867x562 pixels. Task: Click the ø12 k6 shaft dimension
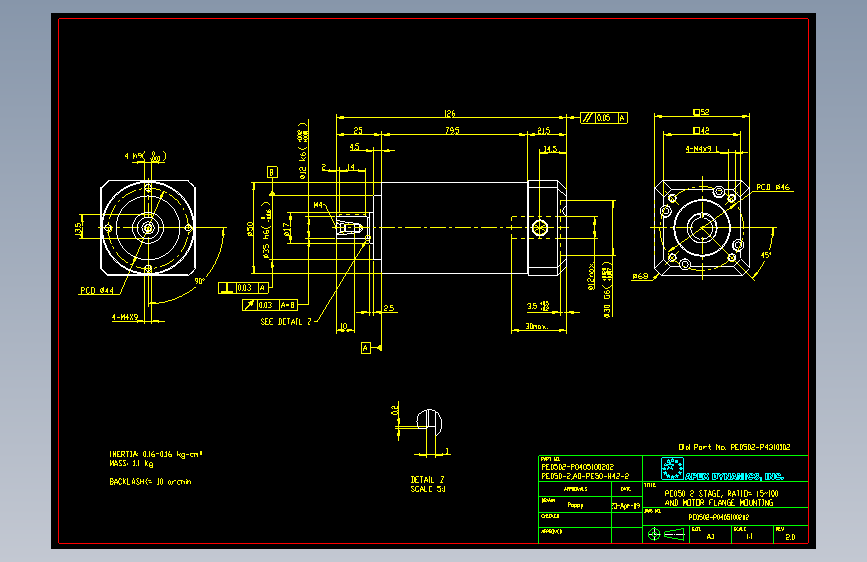tap(303, 150)
